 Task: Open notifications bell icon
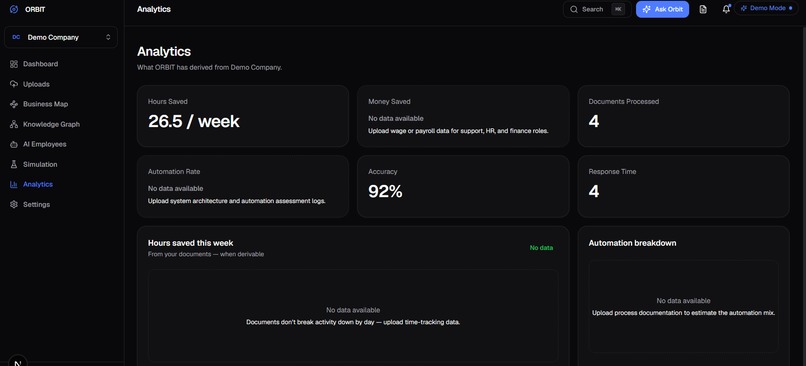tap(726, 9)
